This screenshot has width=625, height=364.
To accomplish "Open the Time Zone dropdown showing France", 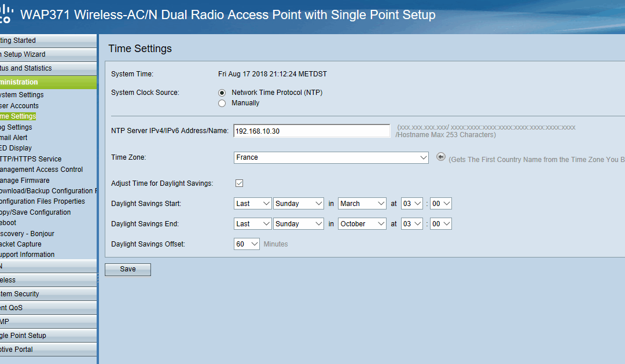I will (x=331, y=157).
